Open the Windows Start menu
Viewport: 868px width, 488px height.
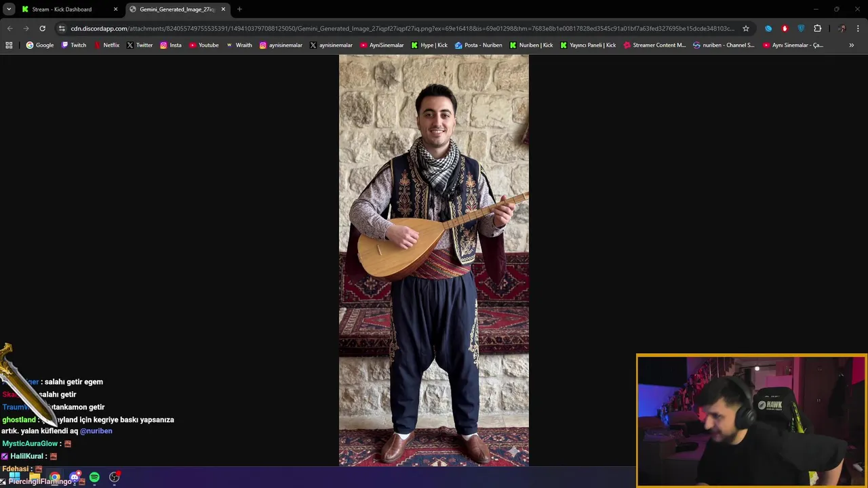(x=14, y=477)
